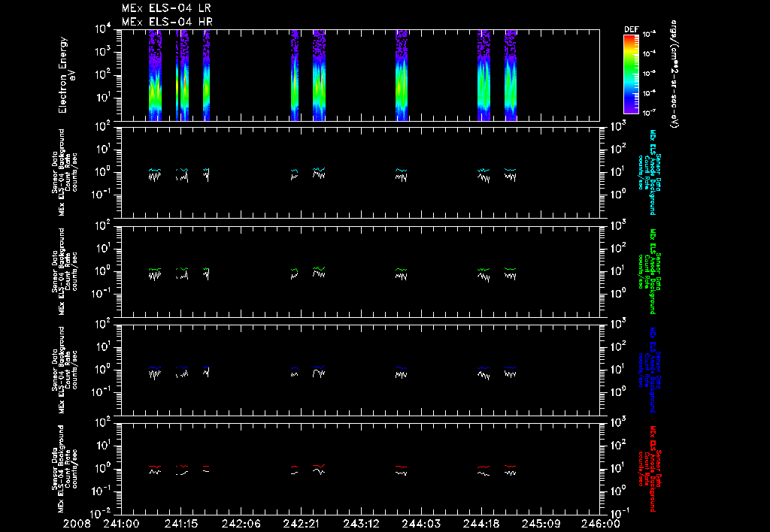Click the red anode background right-side label

[x=650, y=469]
